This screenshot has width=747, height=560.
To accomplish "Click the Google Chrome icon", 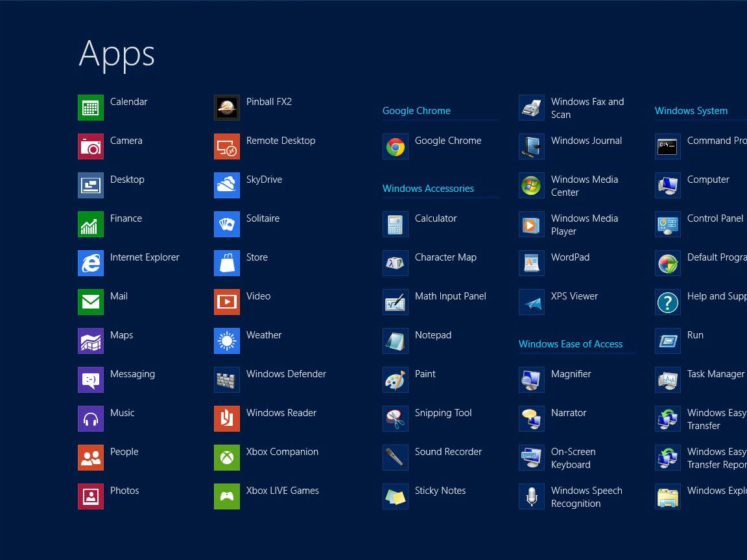I will [396, 146].
